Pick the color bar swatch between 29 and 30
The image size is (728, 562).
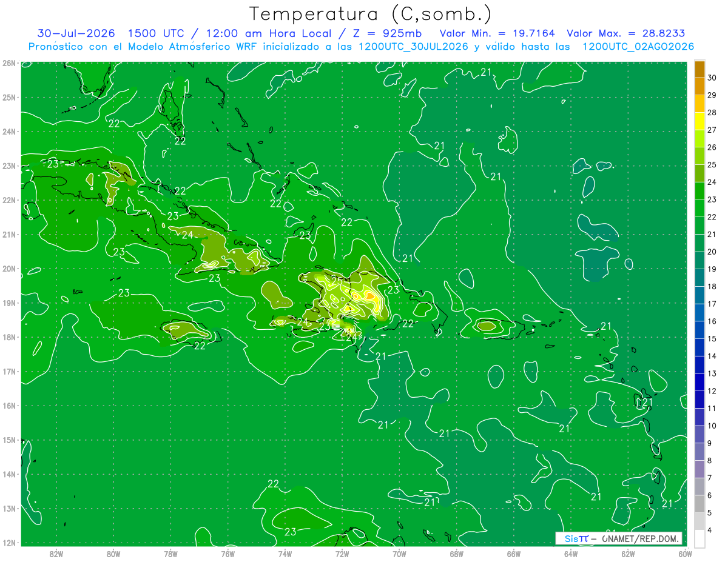699,87
